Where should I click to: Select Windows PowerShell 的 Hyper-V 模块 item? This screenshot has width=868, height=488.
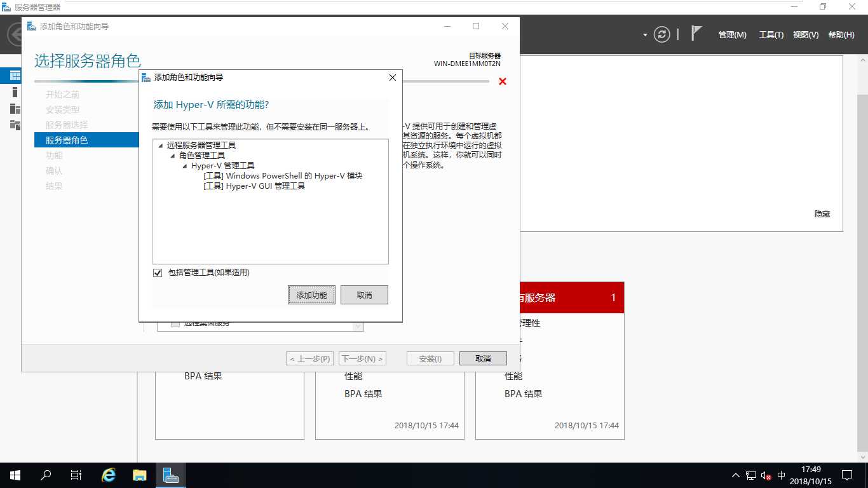coord(283,176)
